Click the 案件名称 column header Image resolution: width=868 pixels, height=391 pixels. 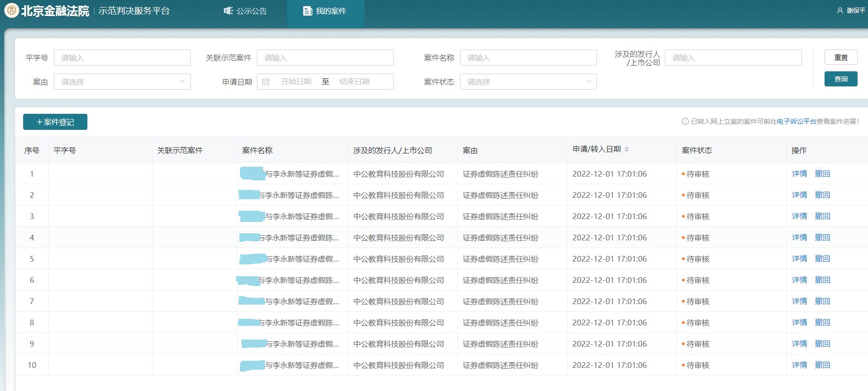(x=257, y=150)
